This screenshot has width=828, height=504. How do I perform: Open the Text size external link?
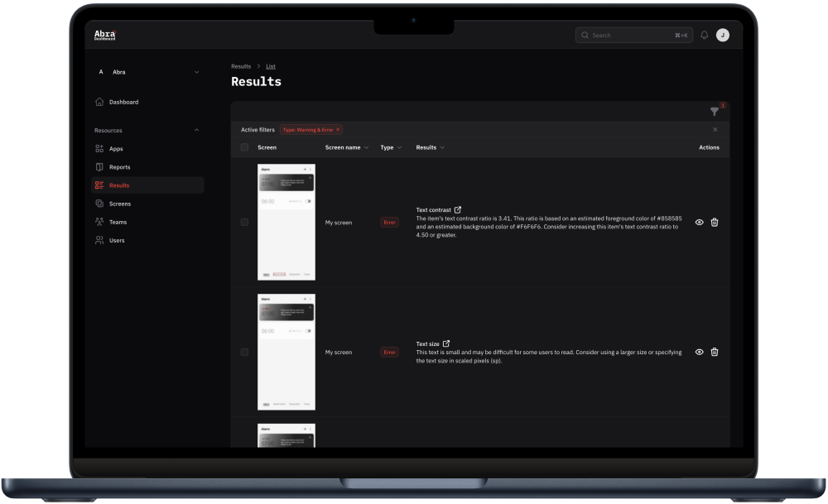point(446,343)
